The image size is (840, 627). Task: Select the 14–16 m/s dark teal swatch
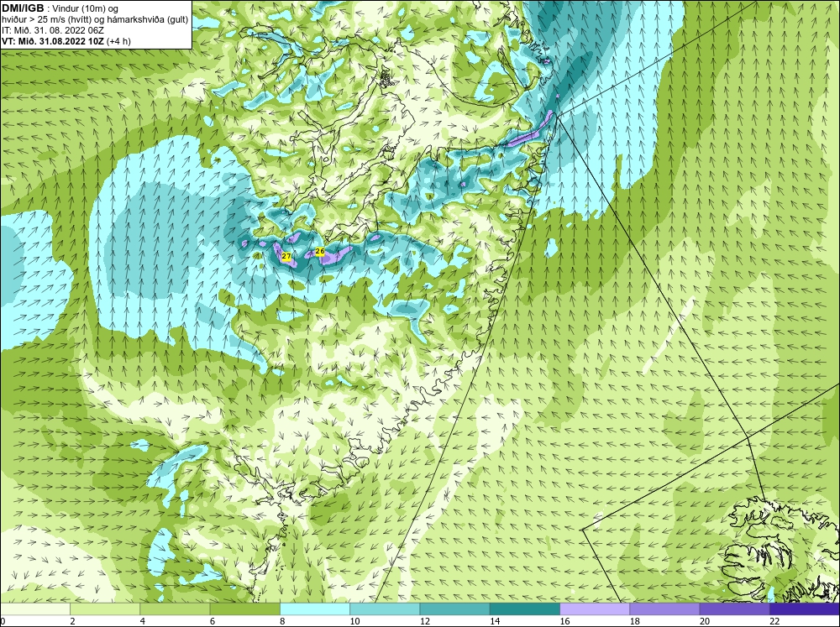point(524,609)
